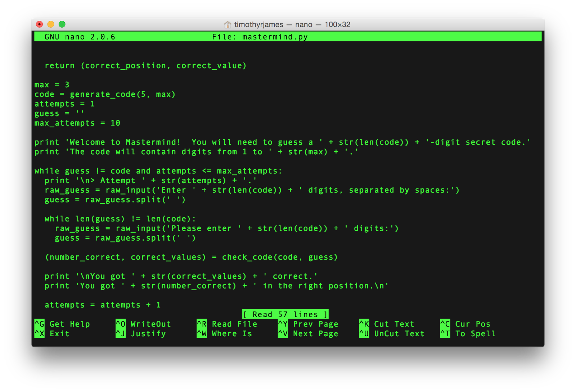Screen dimensions: 576x392
Task: Click the Justify ^J command
Action: tap(142, 333)
